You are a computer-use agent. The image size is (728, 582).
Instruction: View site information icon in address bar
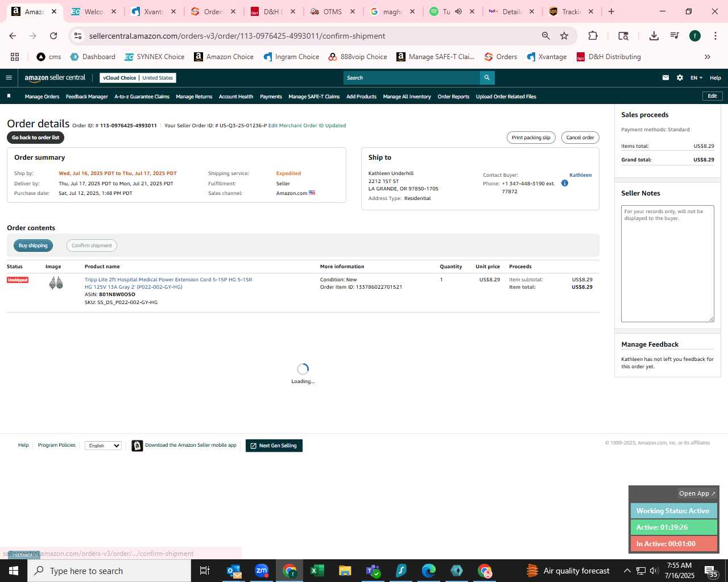pyautogui.click(x=78, y=36)
